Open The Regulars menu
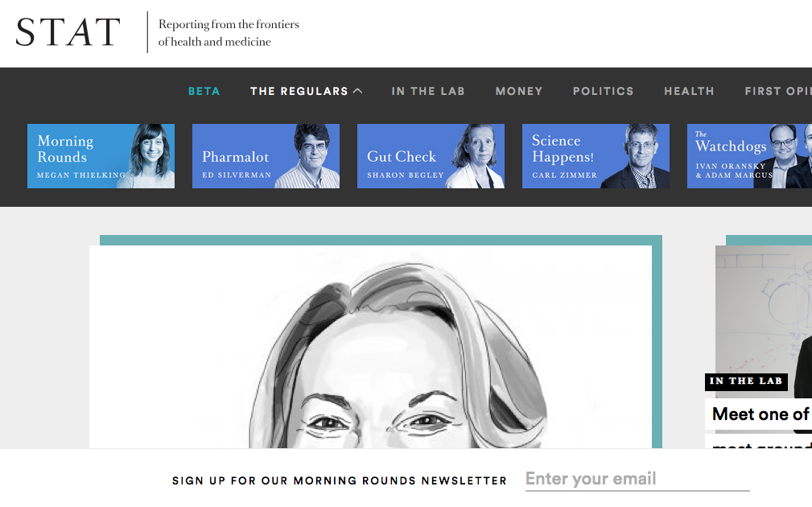 [299, 91]
